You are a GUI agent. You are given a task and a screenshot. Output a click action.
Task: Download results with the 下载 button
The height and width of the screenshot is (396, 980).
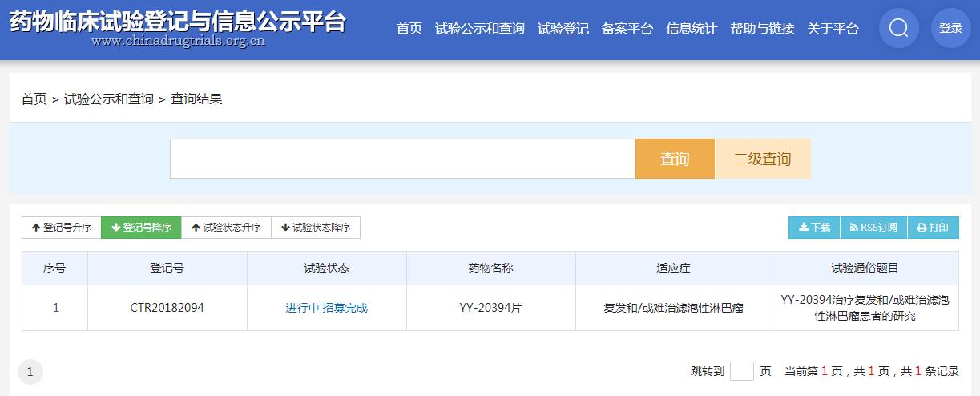pos(814,228)
